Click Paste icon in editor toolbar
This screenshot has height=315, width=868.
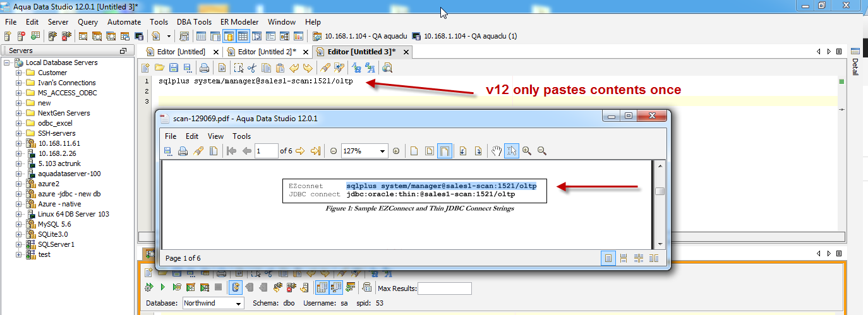280,68
